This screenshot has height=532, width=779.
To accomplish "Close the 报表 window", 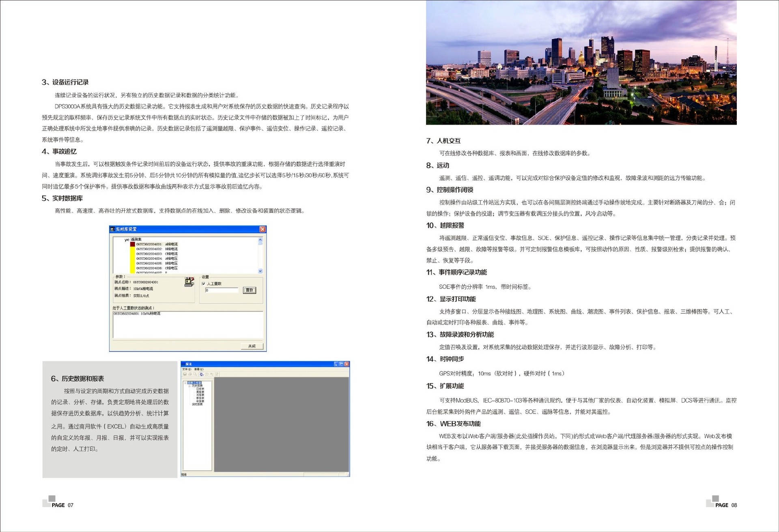I will [346, 364].
